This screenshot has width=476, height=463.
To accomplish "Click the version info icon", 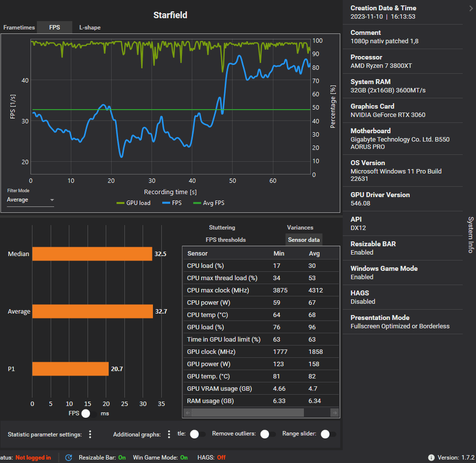I will [431, 458].
